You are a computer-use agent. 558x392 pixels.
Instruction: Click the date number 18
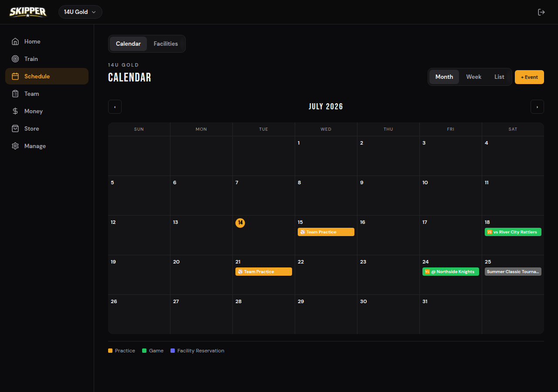[x=487, y=222]
